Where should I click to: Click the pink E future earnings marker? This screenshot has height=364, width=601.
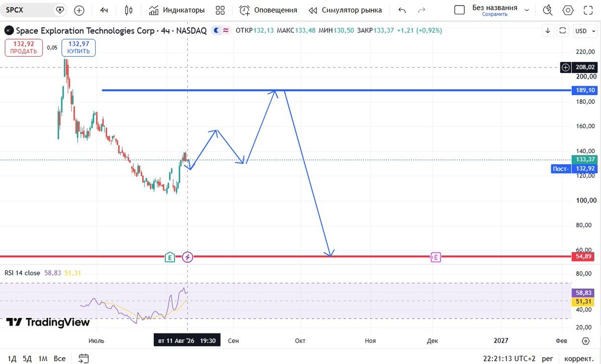(436, 257)
